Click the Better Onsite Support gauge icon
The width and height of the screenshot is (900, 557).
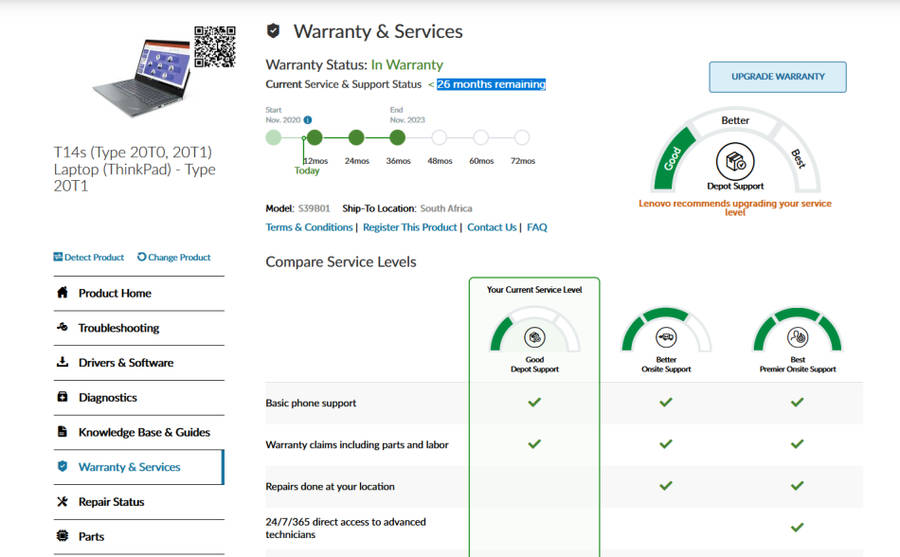pos(666,336)
